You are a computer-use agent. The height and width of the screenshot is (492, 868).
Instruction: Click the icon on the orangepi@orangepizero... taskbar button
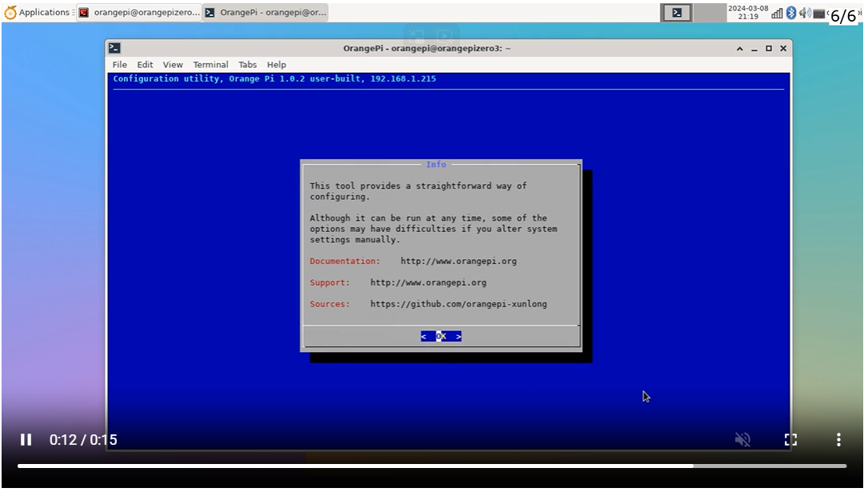point(83,12)
